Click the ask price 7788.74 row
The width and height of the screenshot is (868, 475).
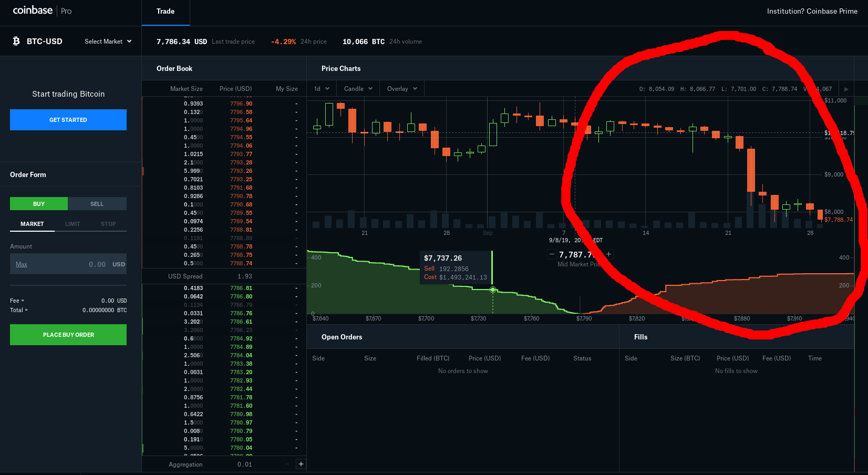[224, 263]
